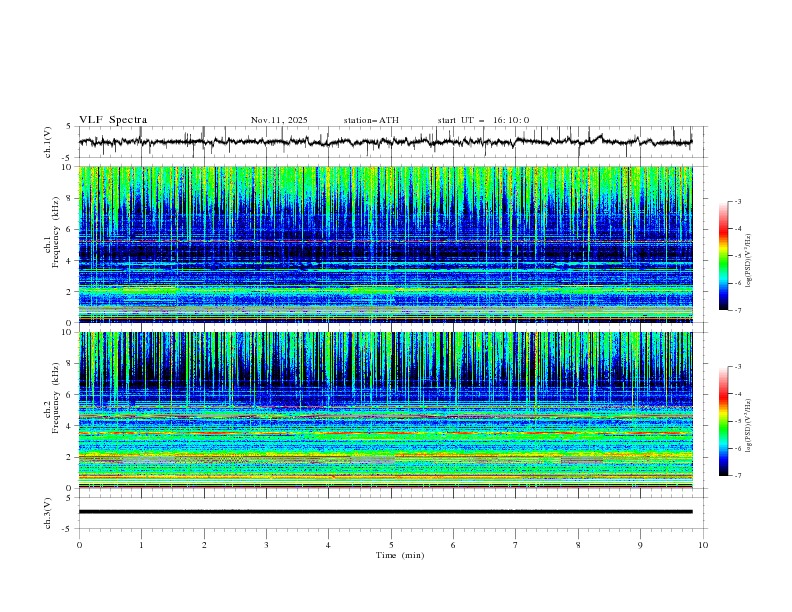Click the ch.1 spectrogram color bar

(x=723, y=255)
